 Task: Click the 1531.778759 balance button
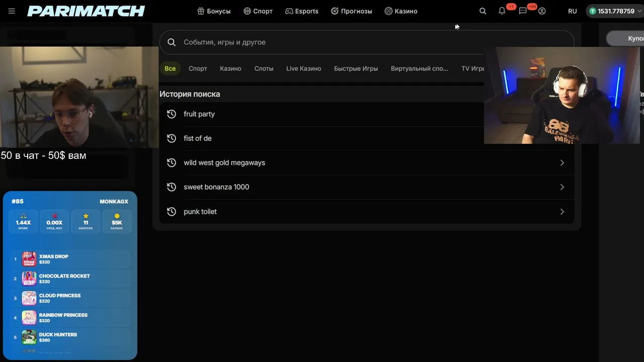coord(614,11)
